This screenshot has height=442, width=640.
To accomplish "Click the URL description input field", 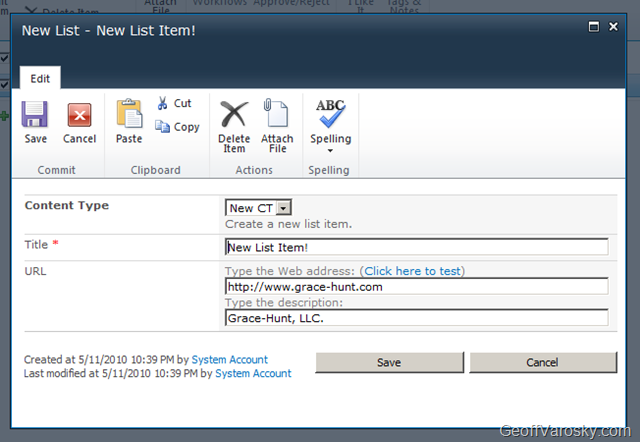I will click(416, 318).
